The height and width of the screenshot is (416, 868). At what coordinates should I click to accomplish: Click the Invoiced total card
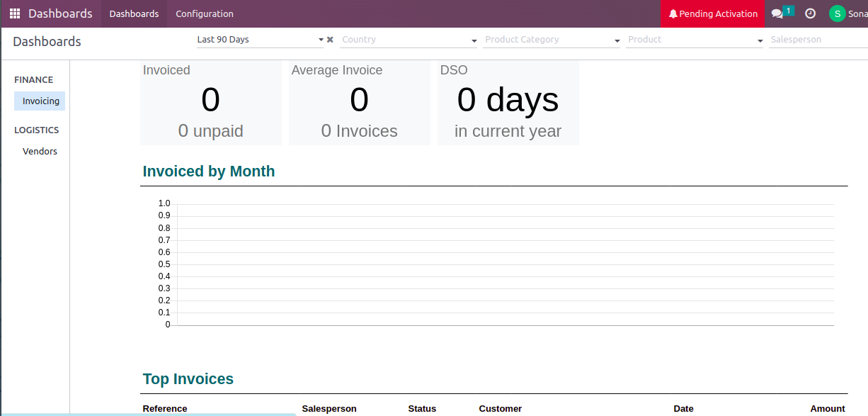(210, 103)
